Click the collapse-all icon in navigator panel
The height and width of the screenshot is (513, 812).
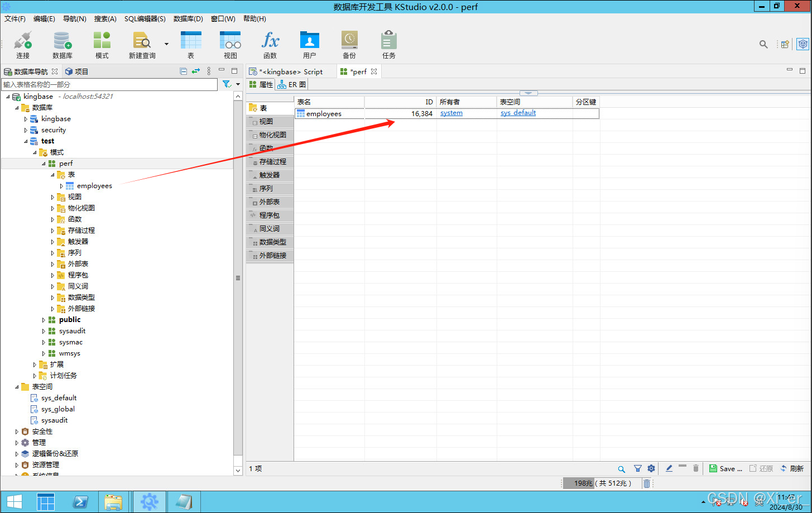[x=183, y=71]
